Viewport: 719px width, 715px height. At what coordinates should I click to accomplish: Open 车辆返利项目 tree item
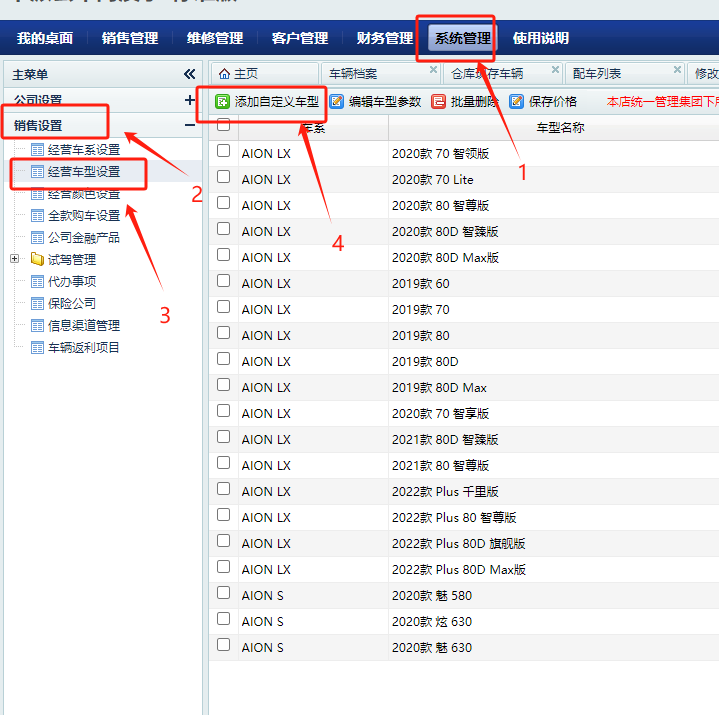click(84, 347)
